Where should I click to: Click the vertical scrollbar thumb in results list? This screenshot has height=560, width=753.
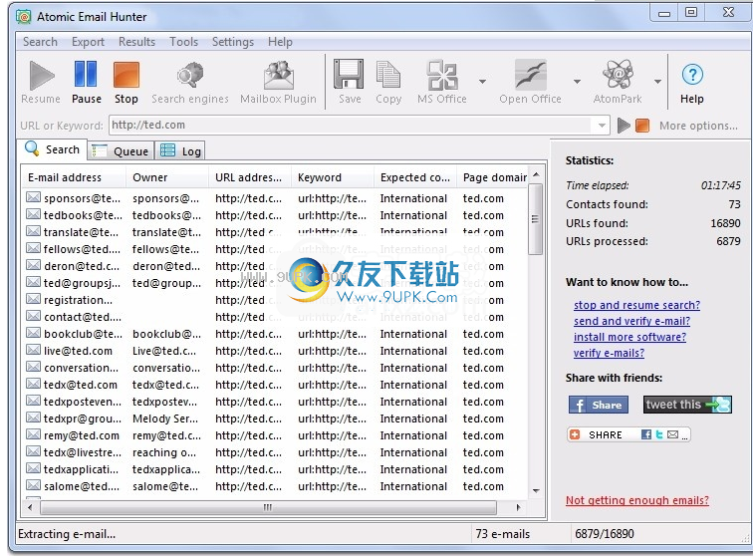click(536, 219)
